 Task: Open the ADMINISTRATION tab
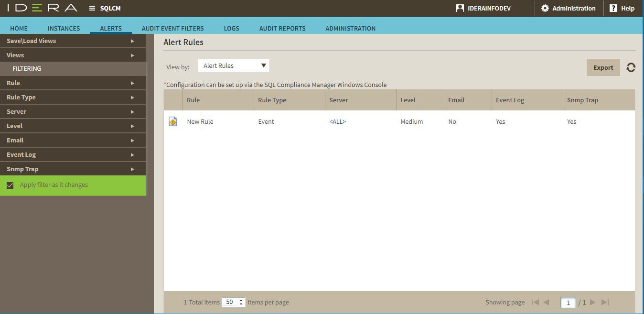(x=350, y=28)
